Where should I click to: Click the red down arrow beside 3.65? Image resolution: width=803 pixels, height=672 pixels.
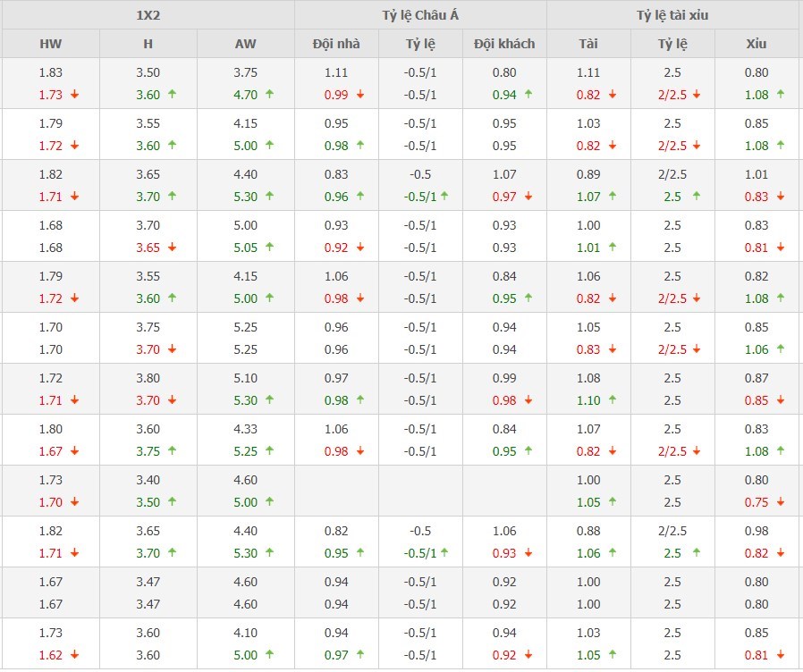pyautogui.click(x=172, y=247)
